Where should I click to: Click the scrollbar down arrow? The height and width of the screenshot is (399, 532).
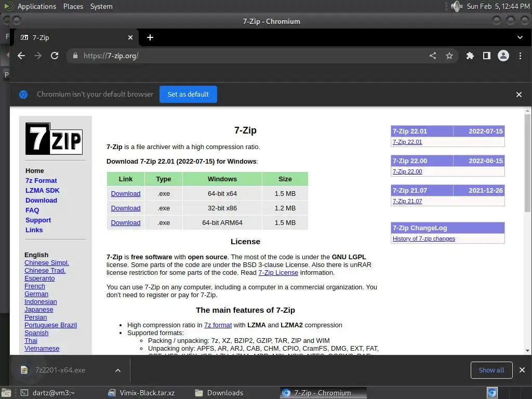pos(527,351)
